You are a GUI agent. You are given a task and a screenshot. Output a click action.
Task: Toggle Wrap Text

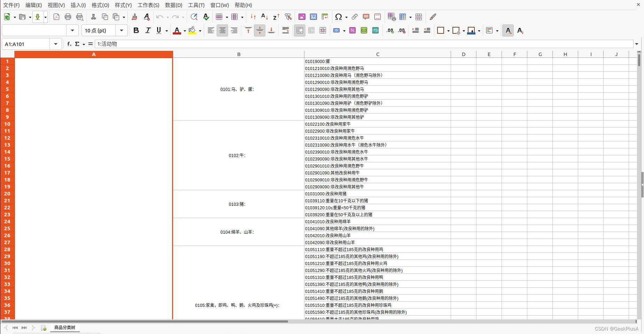pyautogui.click(x=286, y=31)
